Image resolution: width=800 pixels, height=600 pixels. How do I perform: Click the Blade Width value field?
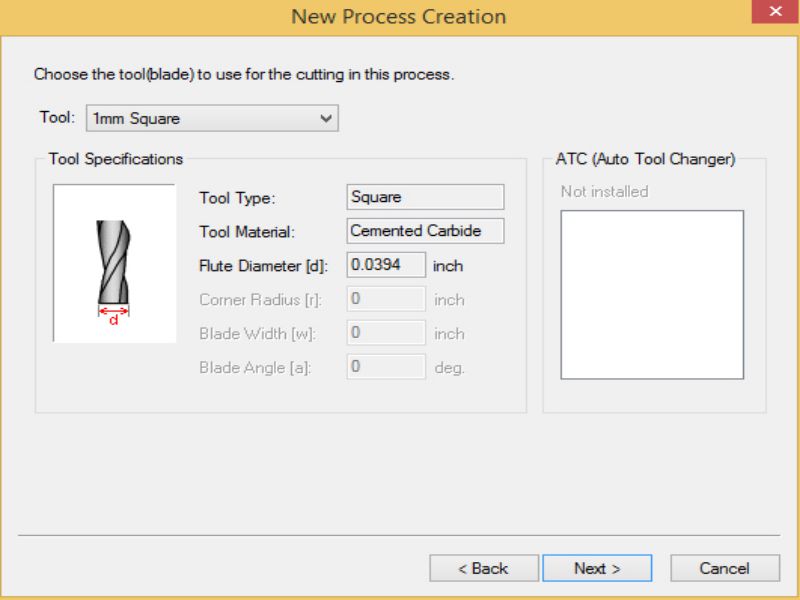tap(386, 333)
